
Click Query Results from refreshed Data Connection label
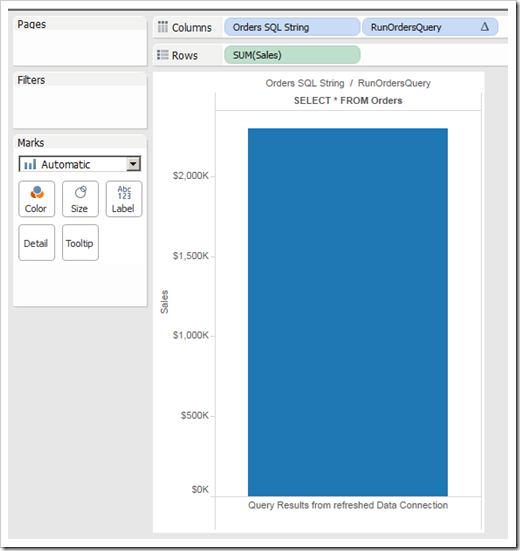(348, 505)
